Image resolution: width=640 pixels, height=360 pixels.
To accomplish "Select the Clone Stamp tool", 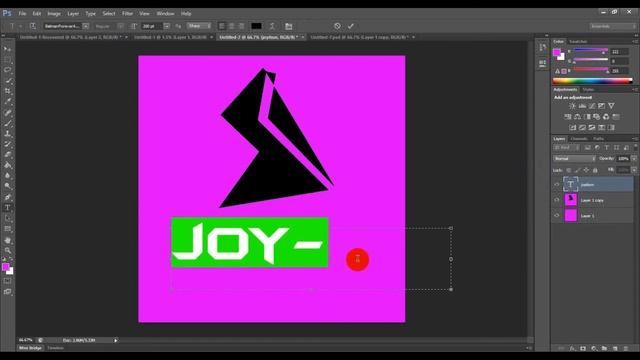I will point(7,133).
